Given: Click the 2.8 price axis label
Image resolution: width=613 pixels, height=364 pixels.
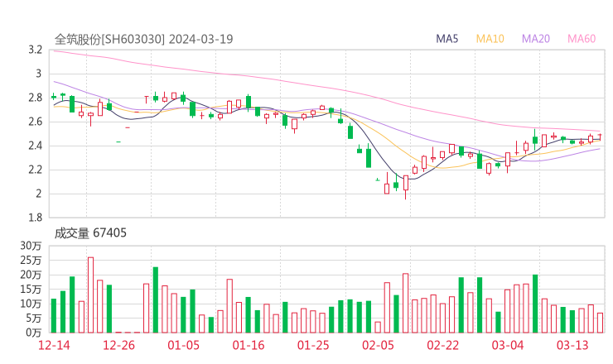Looking at the screenshot, I should tap(35, 98).
